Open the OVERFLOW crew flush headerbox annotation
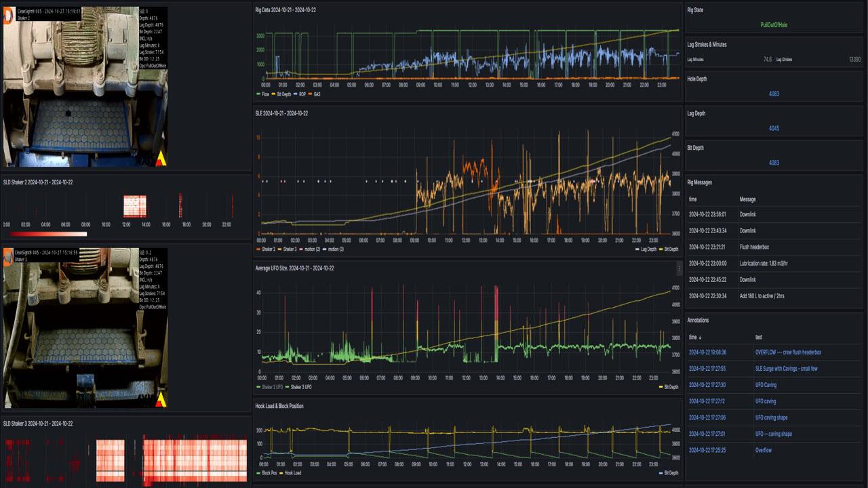 coord(788,352)
